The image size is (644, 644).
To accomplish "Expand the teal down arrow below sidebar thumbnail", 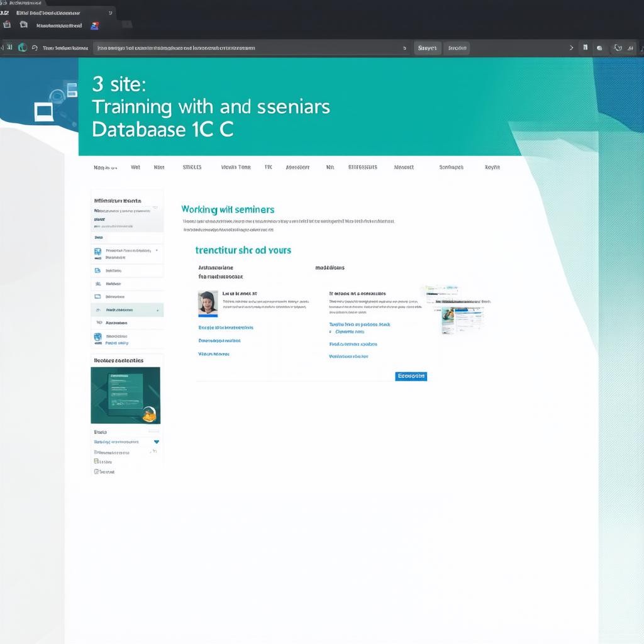I will 156,442.
